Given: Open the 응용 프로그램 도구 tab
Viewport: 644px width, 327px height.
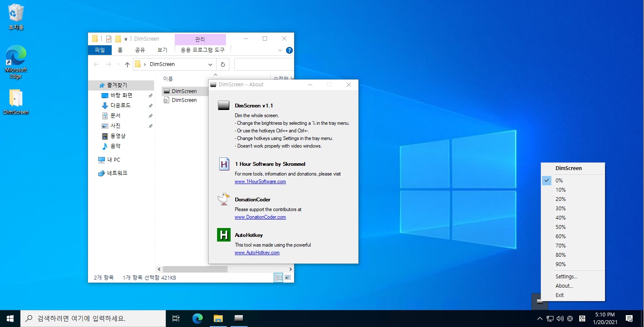Looking at the screenshot, I should point(203,50).
